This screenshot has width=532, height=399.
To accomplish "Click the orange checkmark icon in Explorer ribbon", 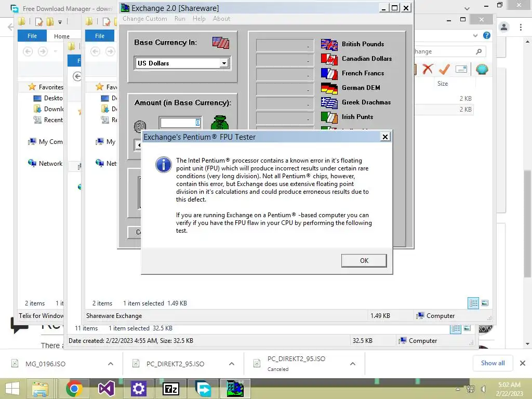I will [444, 69].
